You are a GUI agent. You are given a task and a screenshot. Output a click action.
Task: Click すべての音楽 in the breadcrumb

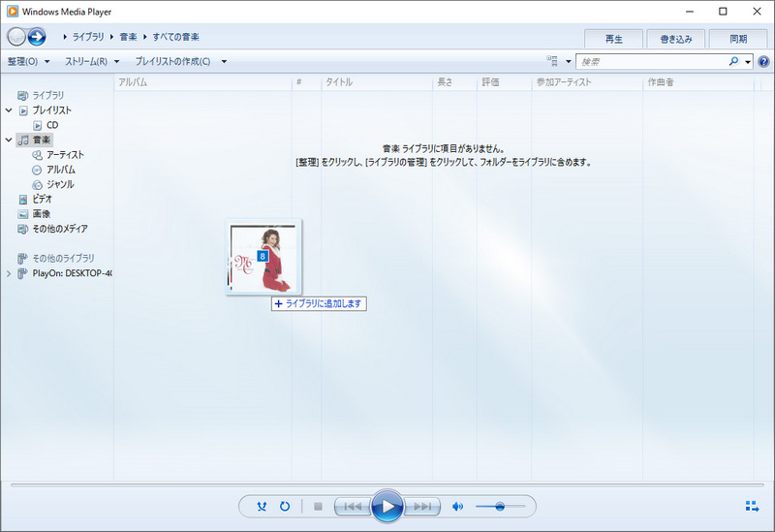click(176, 37)
